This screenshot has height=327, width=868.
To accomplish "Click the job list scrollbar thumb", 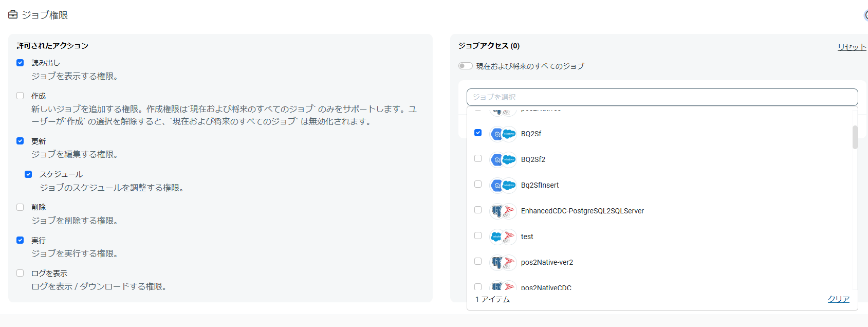I will pos(855,137).
